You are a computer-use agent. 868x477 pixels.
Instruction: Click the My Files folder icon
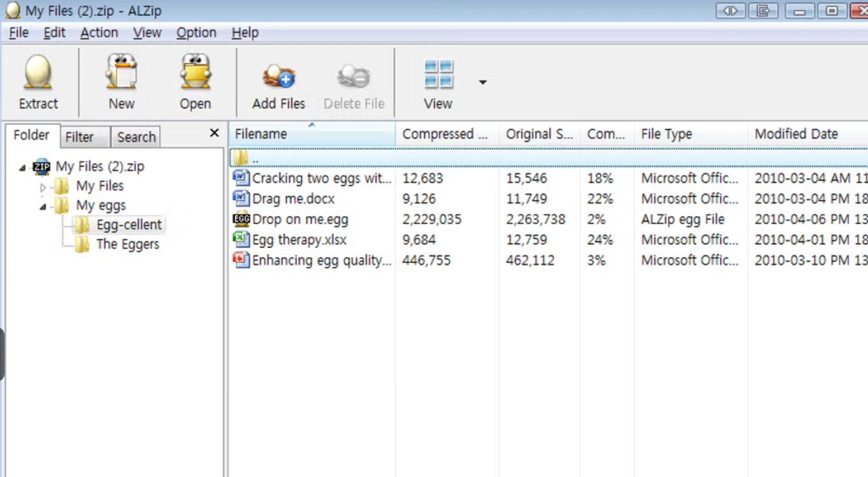[x=62, y=186]
